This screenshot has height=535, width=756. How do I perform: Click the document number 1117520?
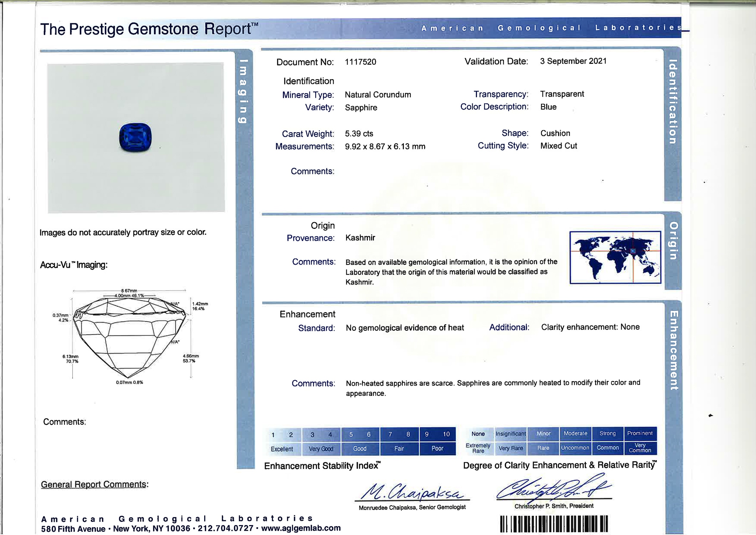360,62
